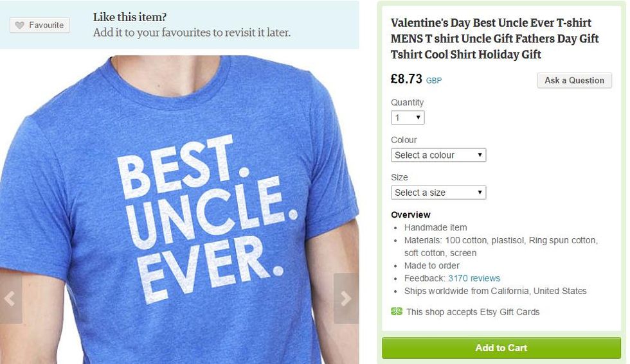Screen dimensions: 630x364
Task: Click the Favourite heart button
Action: (40, 25)
